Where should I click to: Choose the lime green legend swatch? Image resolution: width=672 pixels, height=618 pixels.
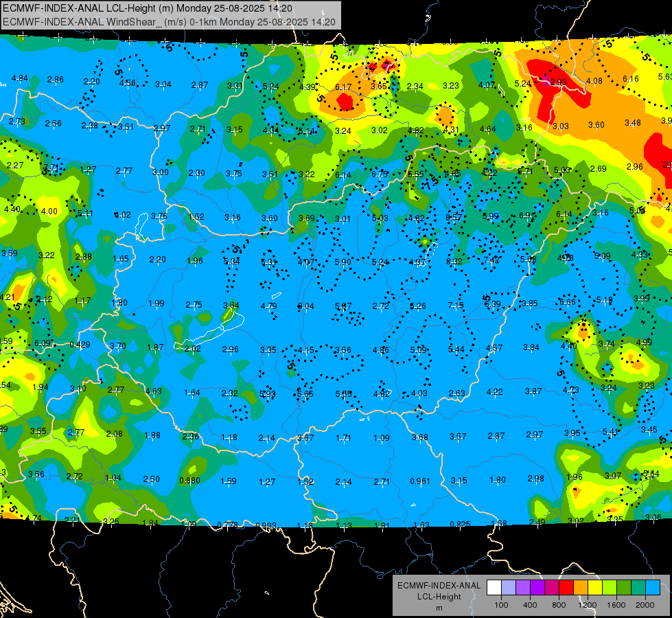pos(610,588)
